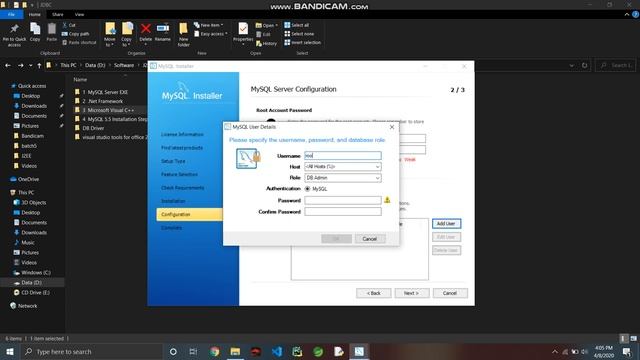
Task: Open Google Chrome from the taskbar
Action: [215, 351]
